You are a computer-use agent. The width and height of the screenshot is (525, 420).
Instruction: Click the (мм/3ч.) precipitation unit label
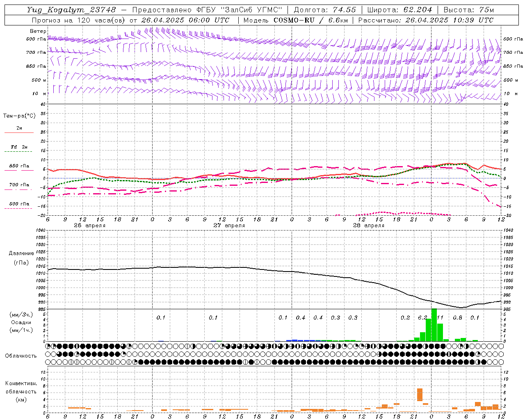click(21, 315)
